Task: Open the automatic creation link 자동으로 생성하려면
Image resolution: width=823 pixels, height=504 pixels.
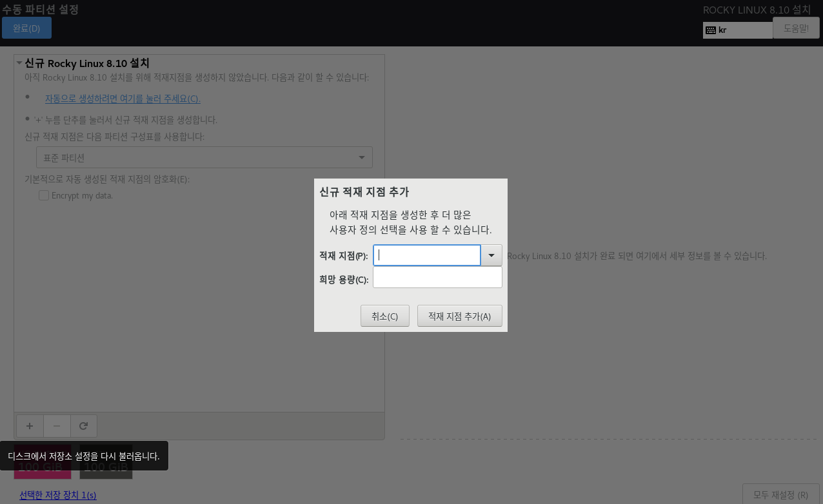Action: [123, 99]
